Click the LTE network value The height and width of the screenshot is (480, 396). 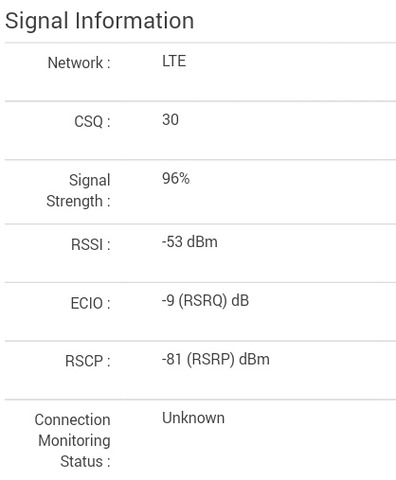point(174,61)
